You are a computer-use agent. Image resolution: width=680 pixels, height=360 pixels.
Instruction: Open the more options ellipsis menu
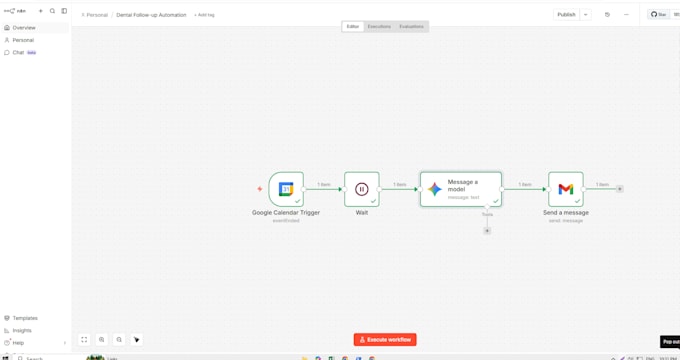[626, 15]
